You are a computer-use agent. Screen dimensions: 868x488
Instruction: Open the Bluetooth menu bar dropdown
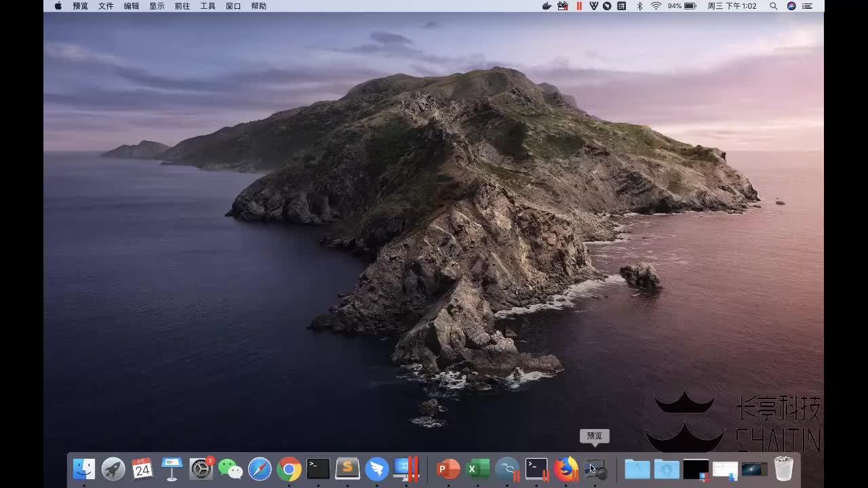click(639, 6)
